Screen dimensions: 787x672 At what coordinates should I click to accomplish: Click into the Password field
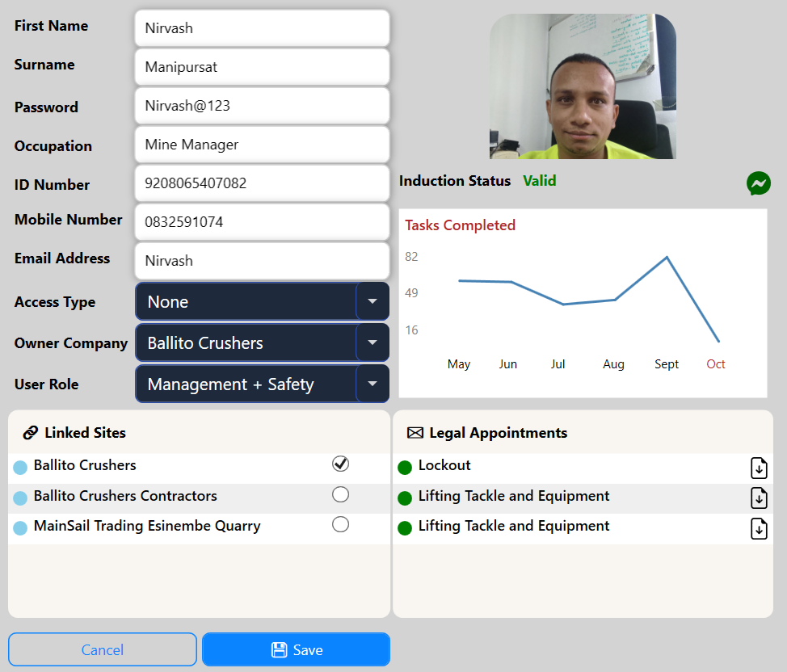262,105
